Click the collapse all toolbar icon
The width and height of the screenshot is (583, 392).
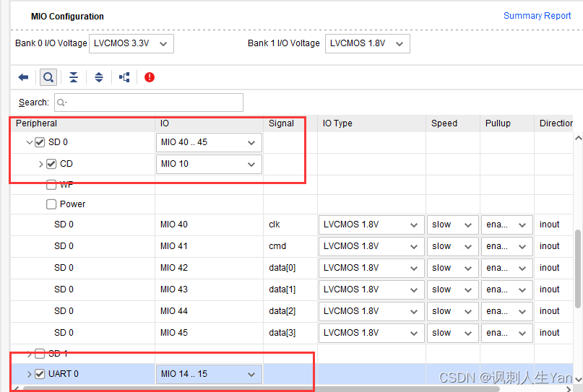pyautogui.click(x=74, y=77)
